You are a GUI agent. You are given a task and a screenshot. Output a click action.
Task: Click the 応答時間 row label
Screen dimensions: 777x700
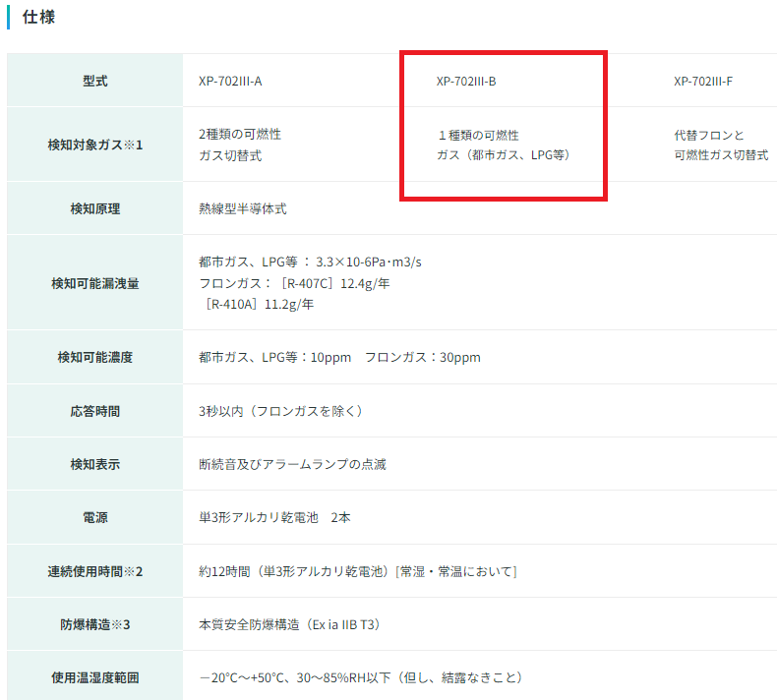pos(95,410)
